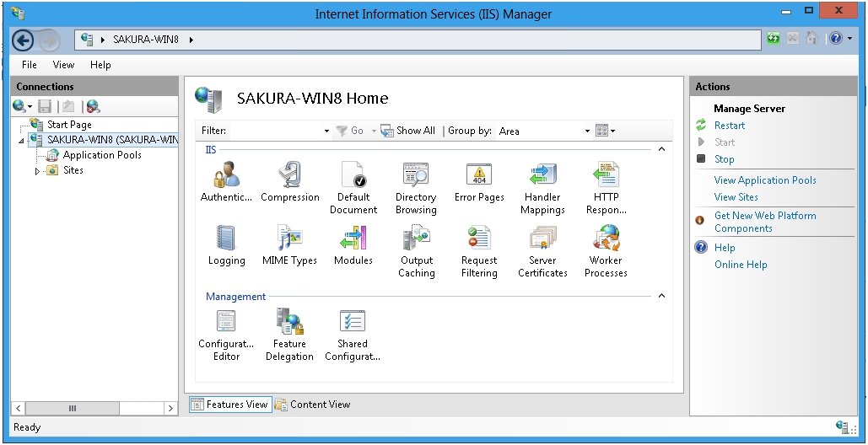Open Request Filtering feature
The width and height of the screenshot is (868, 445).
[x=479, y=252]
